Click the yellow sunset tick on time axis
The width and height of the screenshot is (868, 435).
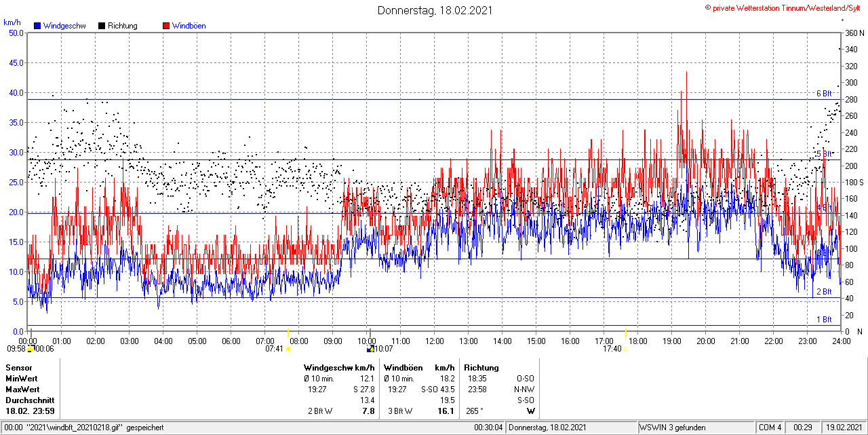pos(625,333)
